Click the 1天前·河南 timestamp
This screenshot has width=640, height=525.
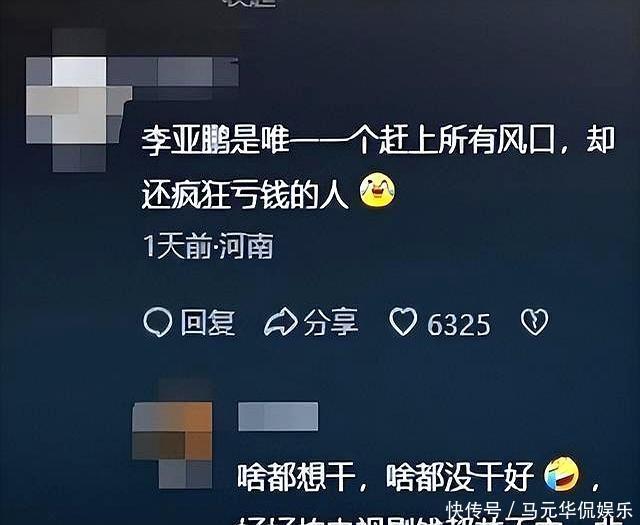click(x=208, y=247)
